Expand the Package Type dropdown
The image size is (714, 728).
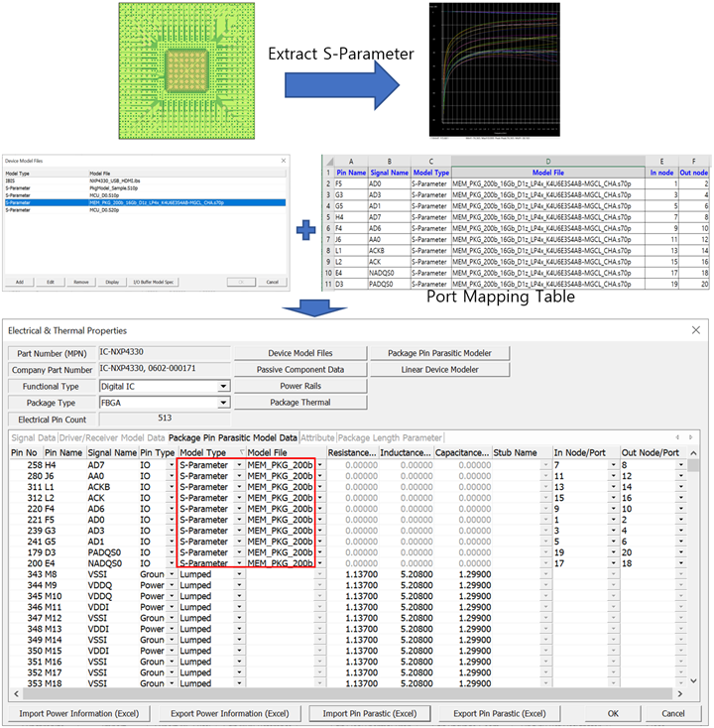click(223, 403)
